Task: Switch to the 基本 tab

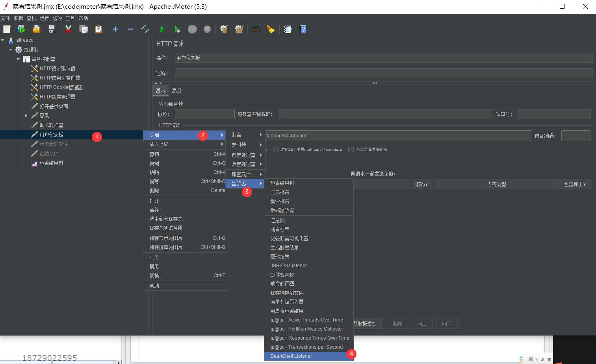Action: (x=160, y=91)
